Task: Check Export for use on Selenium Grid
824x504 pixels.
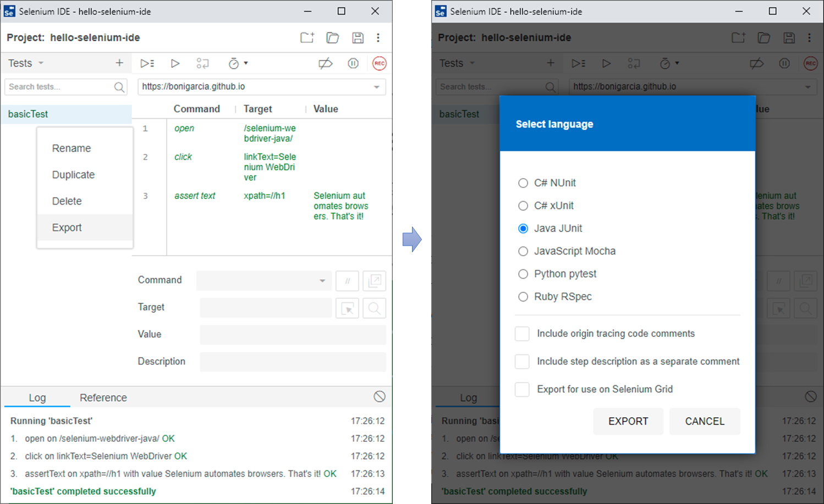Action: point(522,389)
